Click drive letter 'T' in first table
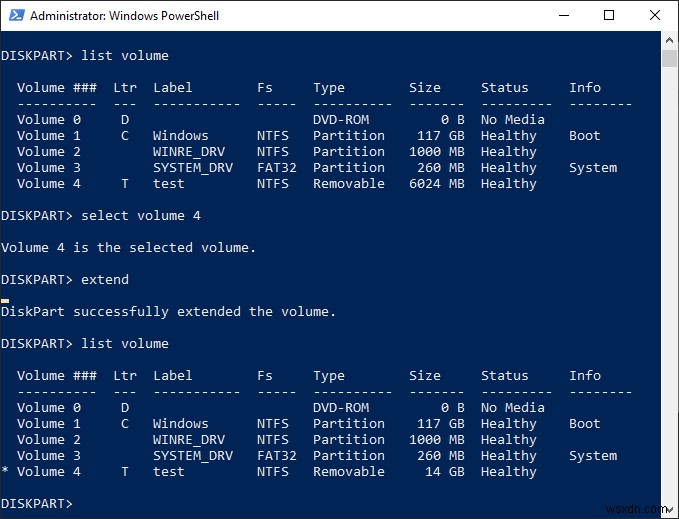 pos(125,184)
